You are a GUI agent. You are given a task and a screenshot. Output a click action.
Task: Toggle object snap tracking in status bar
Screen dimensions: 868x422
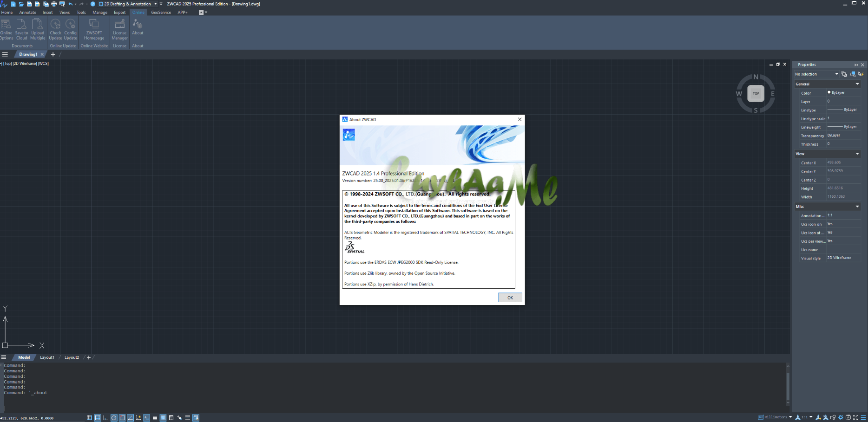point(131,418)
